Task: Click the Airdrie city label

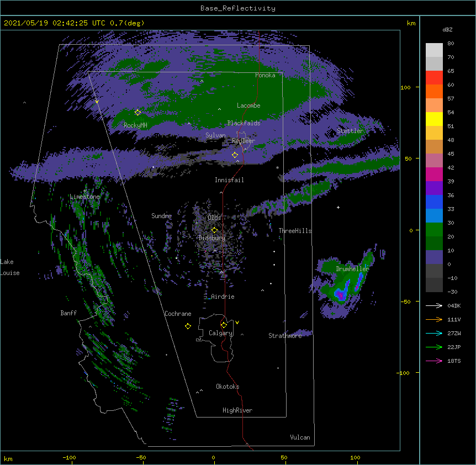Action: click(x=223, y=297)
